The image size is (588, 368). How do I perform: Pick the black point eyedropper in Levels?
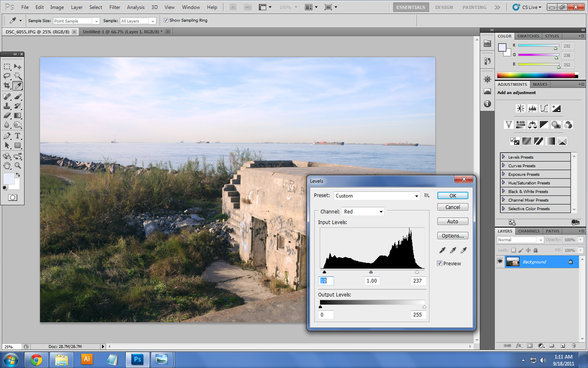click(442, 250)
